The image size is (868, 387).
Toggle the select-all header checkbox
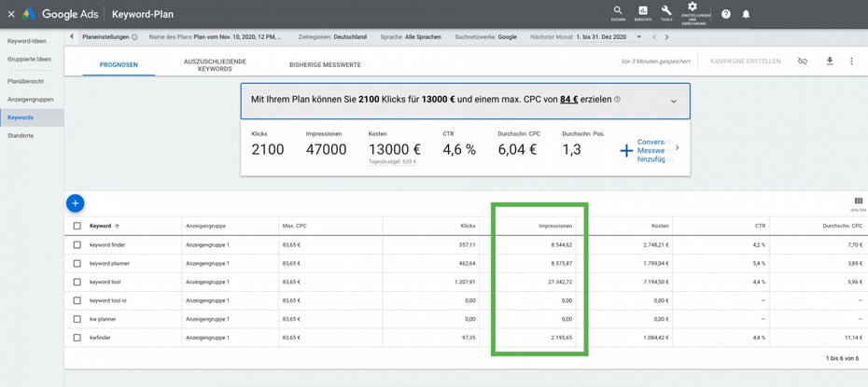coord(77,226)
